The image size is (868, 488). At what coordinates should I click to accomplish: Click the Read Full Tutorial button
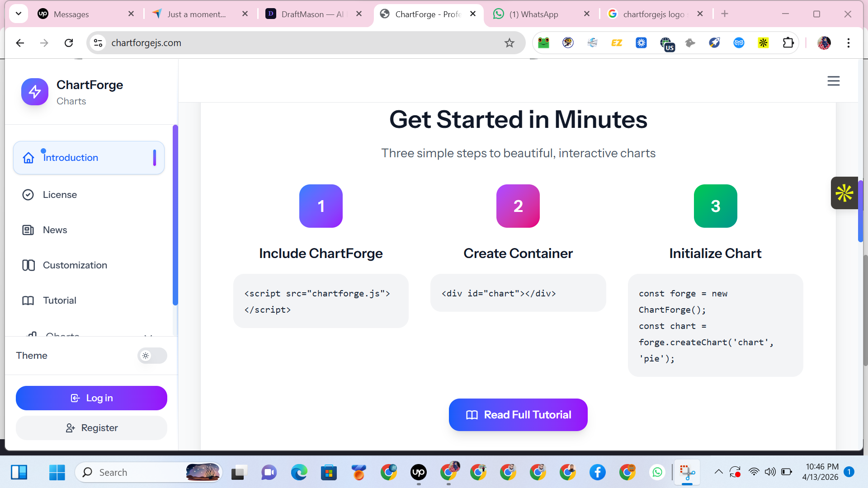[x=518, y=415]
